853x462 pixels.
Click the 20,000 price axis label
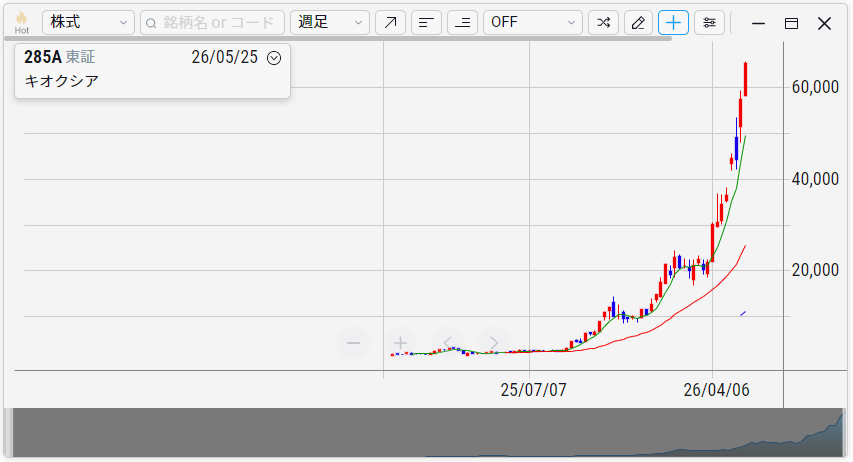[x=815, y=270]
